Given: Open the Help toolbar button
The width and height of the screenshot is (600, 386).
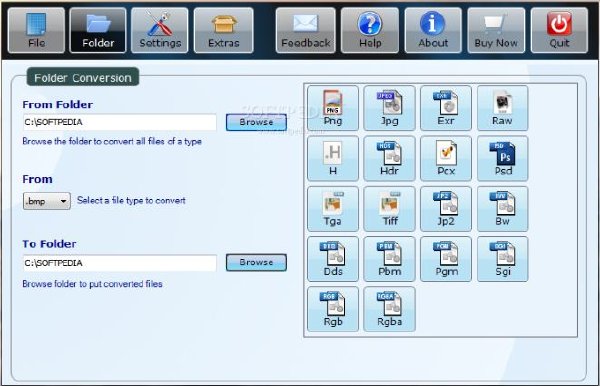Looking at the screenshot, I should (x=370, y=30).
